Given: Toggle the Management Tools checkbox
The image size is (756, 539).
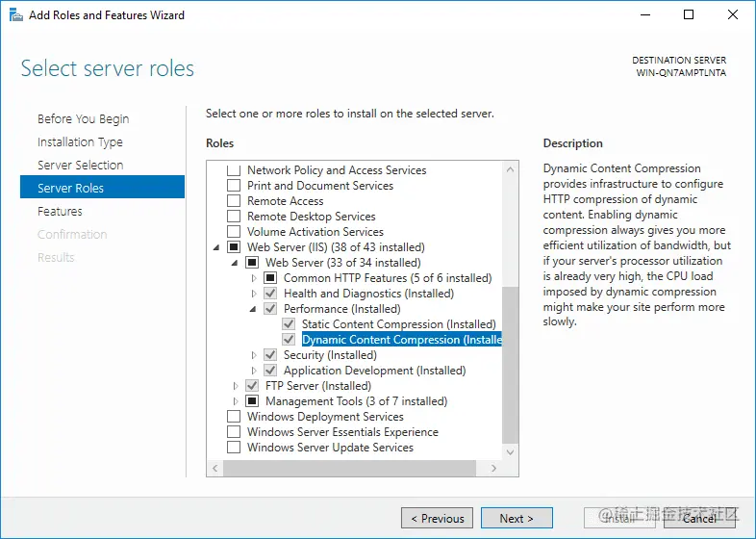Looking at the screenshot, I should [252, 401].
